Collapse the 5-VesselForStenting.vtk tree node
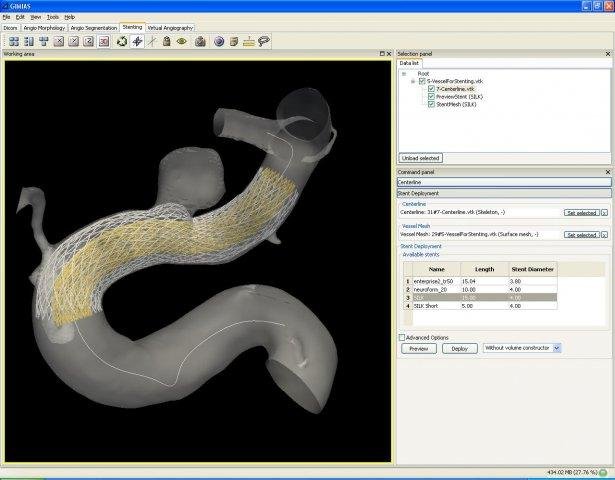 pos(413,81)
